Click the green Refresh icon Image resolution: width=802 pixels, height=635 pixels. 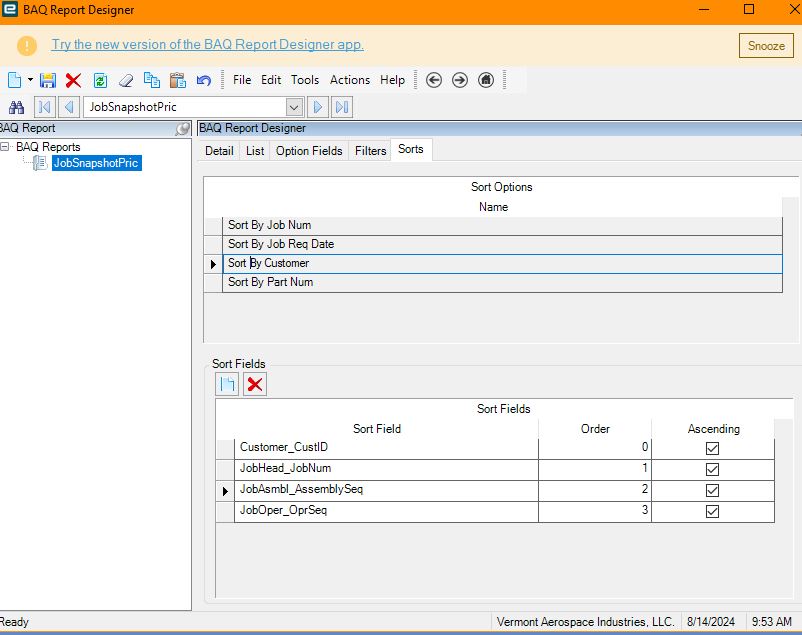100,80
